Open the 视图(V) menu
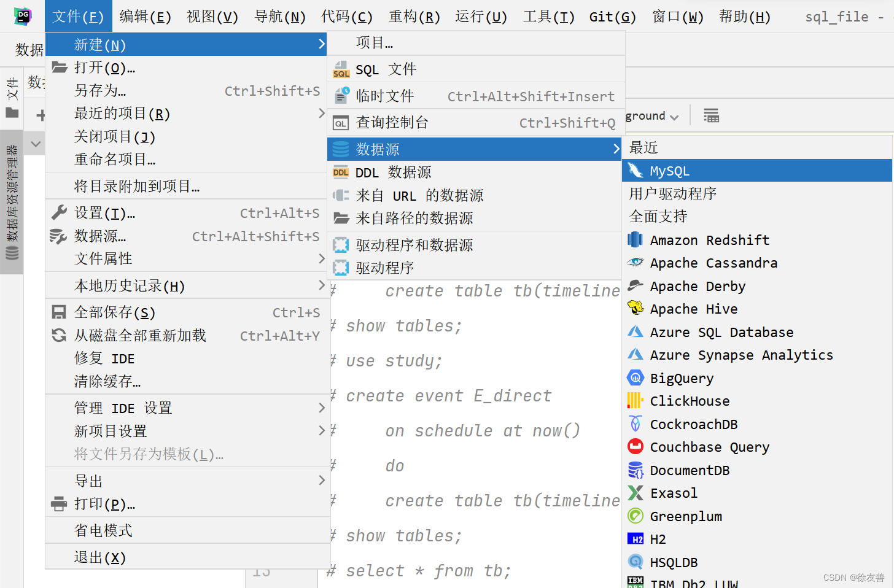Image resolution: width=894 pixels, height=588 pixels. [212, 17]
